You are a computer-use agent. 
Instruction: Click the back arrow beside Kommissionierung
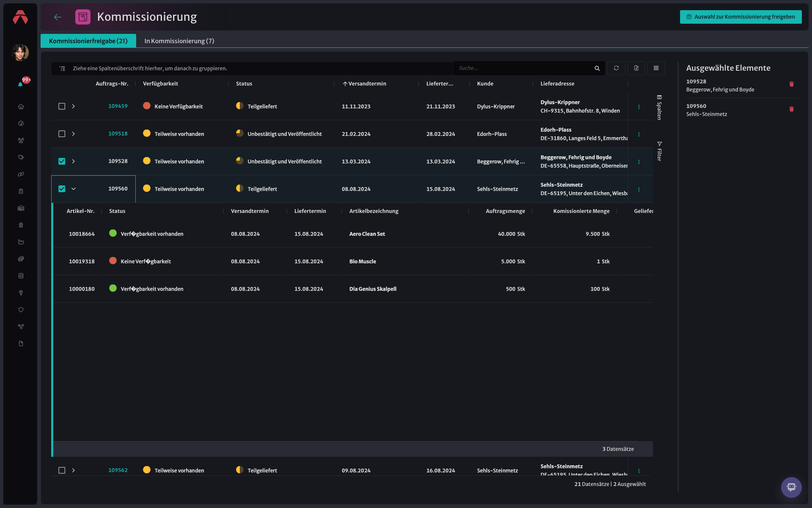coord(58,17)
